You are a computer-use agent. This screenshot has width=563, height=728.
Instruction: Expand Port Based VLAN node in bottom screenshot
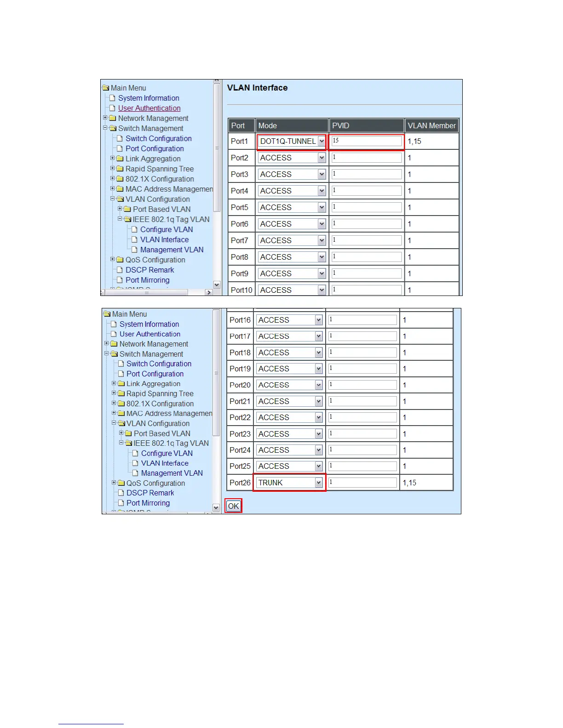click(x=121, y=433)
